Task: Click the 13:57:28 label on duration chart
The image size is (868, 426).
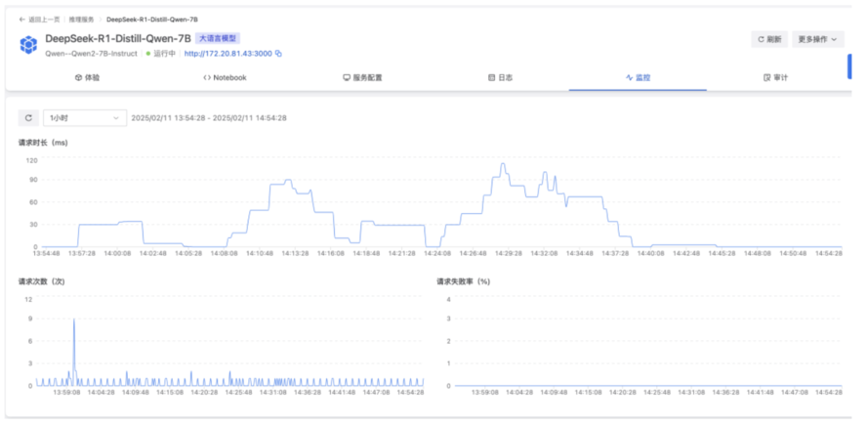Action: [82, 253]
